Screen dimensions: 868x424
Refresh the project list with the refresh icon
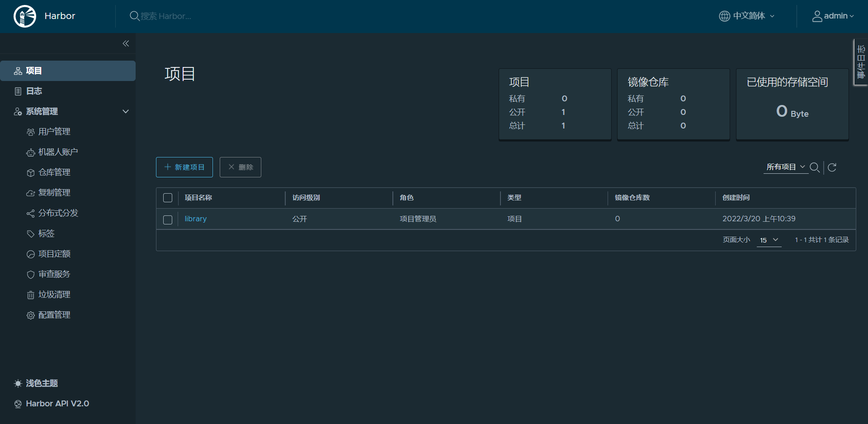(x=832, y=167)
